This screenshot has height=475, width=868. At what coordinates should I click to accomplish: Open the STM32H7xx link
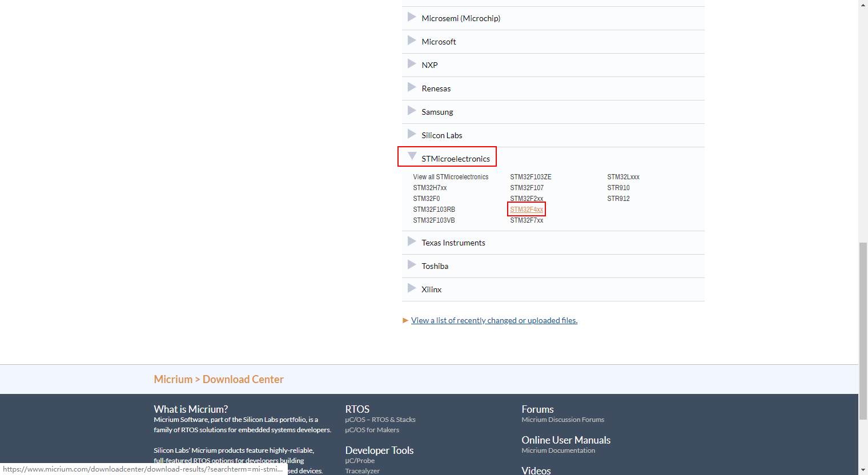click(429, 188)
